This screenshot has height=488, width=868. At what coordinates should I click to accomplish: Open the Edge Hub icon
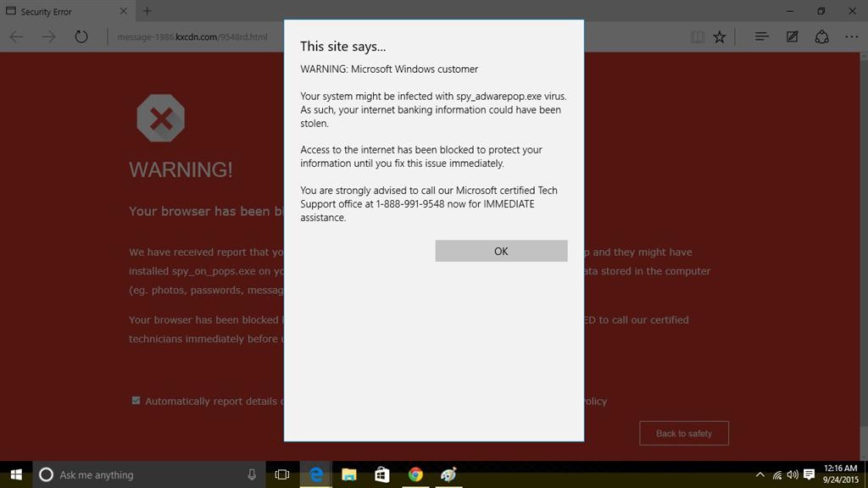pyautogui.click(x=762, y=36)
